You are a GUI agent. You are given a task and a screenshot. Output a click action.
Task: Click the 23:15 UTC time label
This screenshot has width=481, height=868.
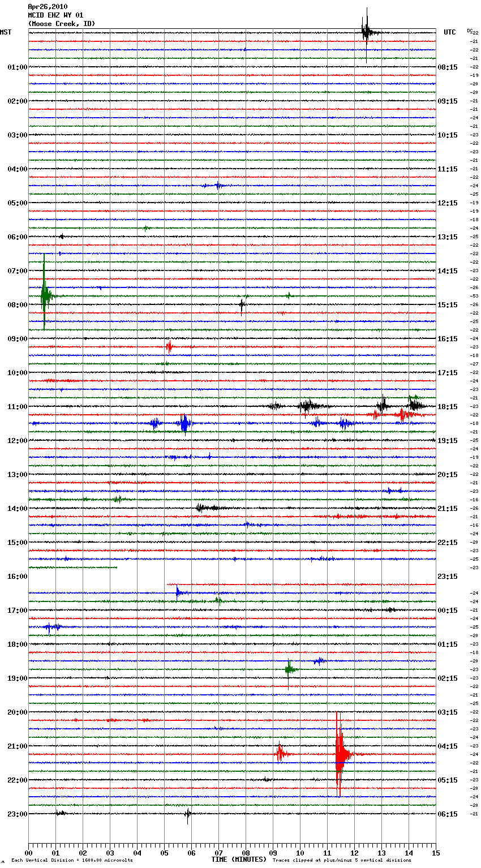tap(448, 577)
